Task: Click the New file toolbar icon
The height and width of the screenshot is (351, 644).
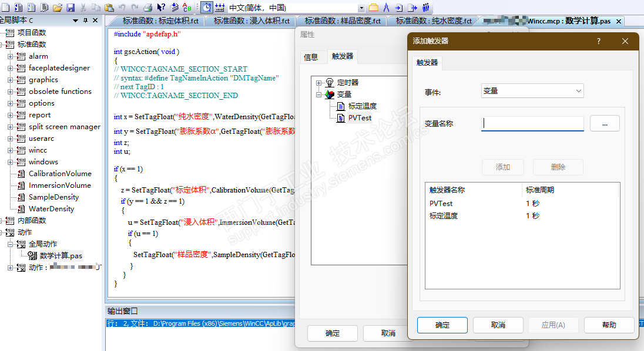Action: pos(6,8)
